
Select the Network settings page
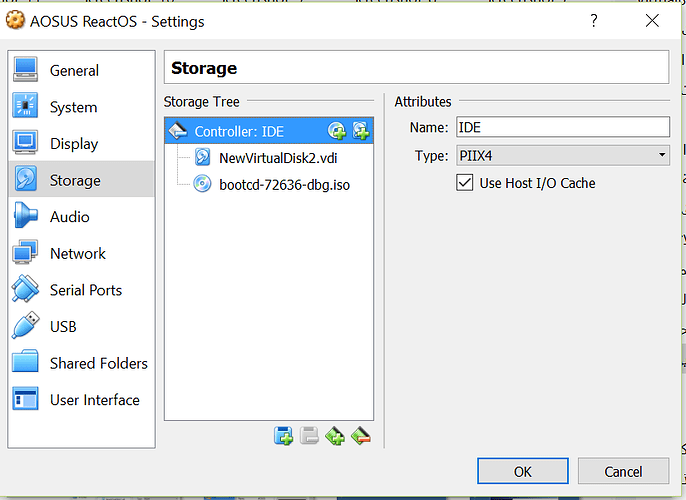click(x=77, y=254)
